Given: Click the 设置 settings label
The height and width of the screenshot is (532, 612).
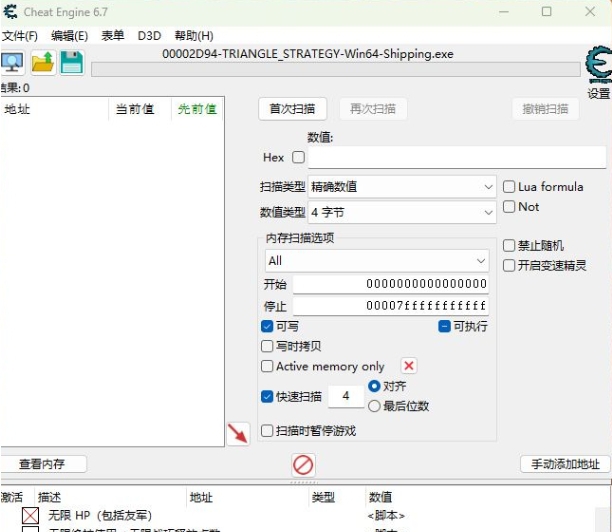Looking at the screenshot, I should [x=599, y=94].
